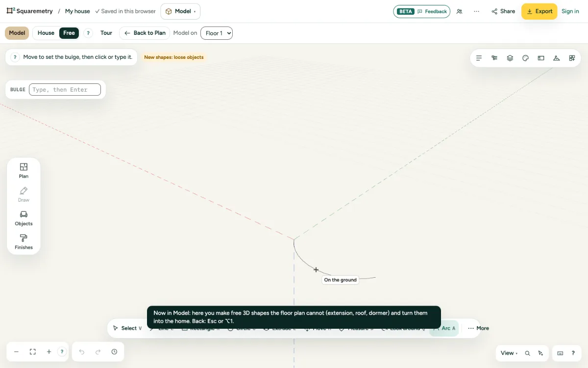Image resolution: width=588 pixels, height=368 pixels.
Task: Expand the Model dropdown in the header
Action: coord(180,11)
